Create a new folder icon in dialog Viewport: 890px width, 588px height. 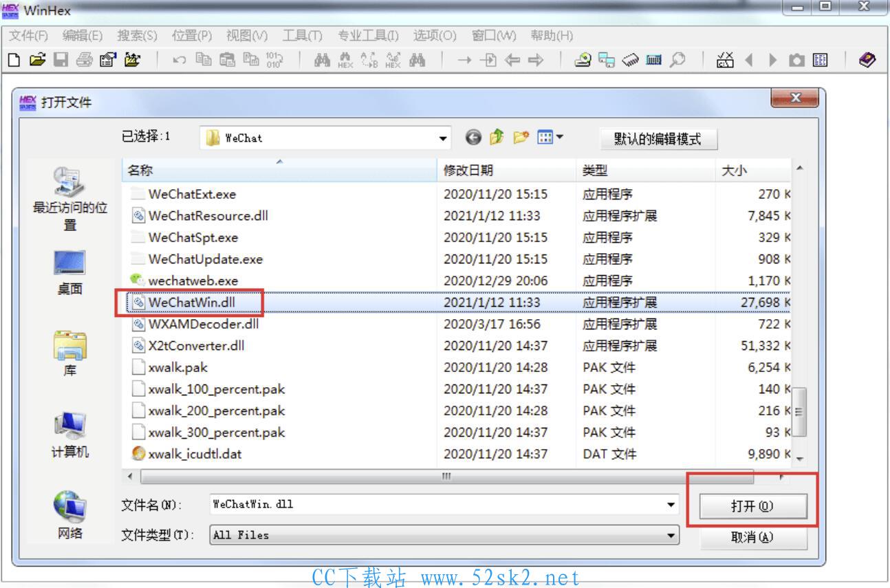point(521,138)
